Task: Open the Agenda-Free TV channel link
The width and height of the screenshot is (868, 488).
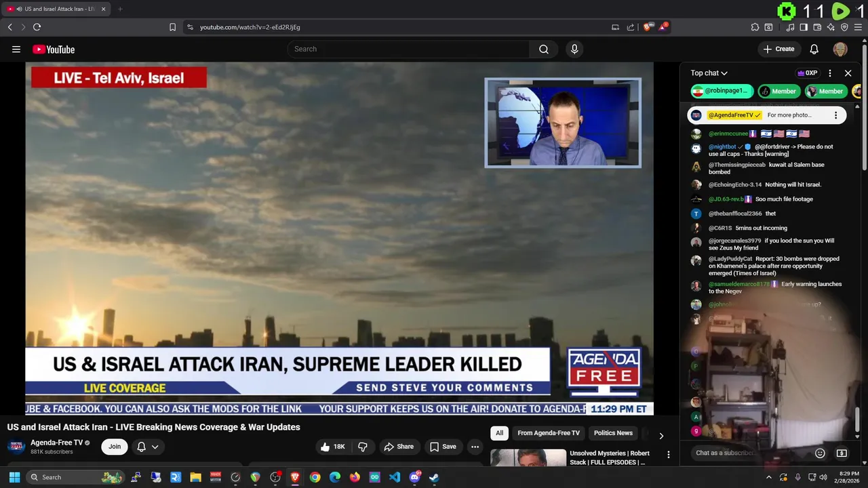Action: [x=56, y=443]
